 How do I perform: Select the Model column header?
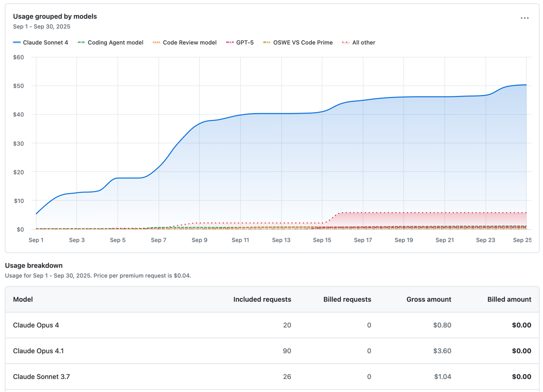(x=22, y=299)
